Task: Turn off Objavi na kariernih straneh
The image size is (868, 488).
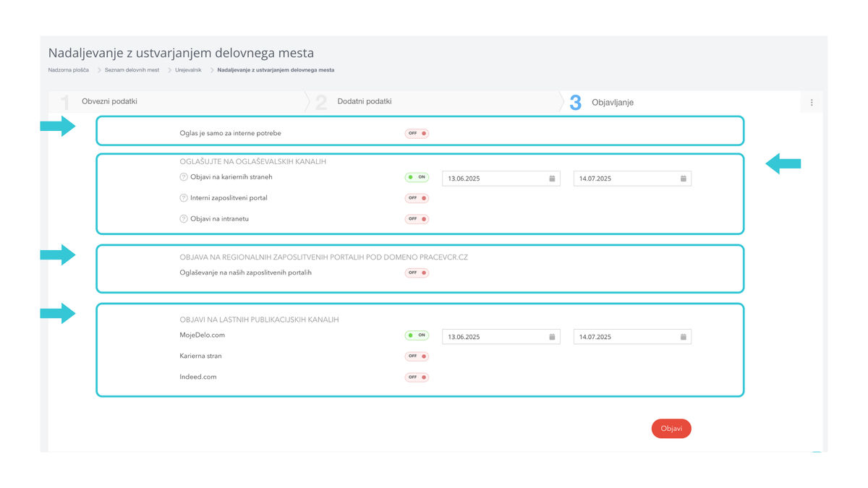Action: [417, 177]
